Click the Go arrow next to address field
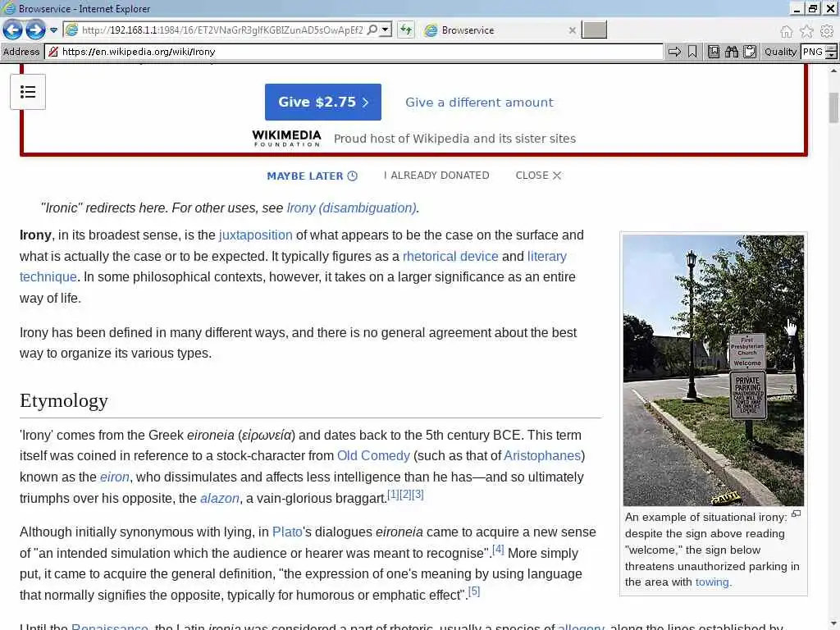The width and height of the screenshot is (840, 630). click(x=674, y=52)
